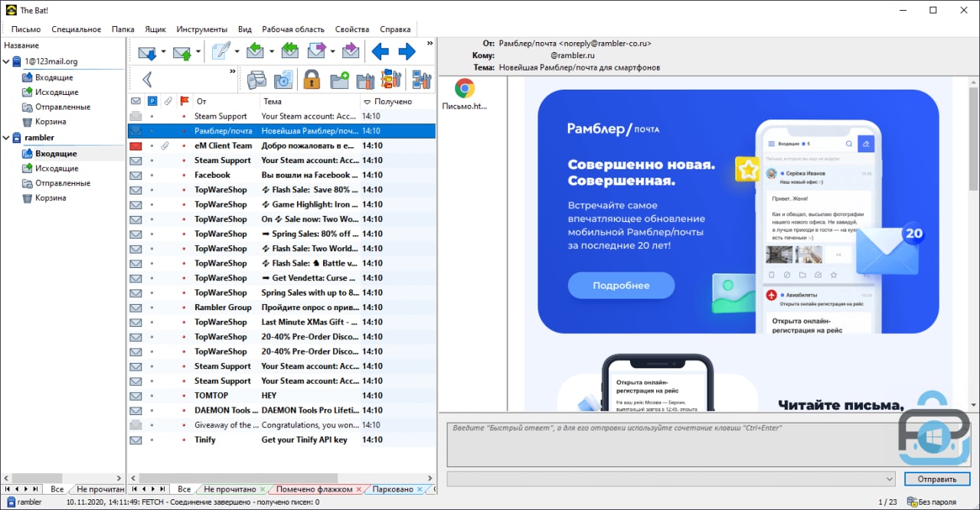Image resolution: width=980 pixels, height=510 pixels.
Task: Click the Send queued mail toolbar icon
Action: 182,52
